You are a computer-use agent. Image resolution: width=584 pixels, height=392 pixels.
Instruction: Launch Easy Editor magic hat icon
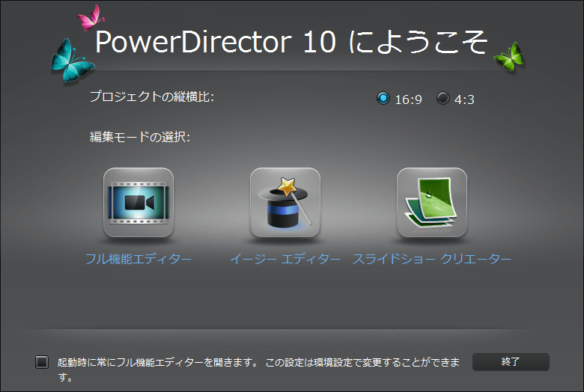(285, 202)
